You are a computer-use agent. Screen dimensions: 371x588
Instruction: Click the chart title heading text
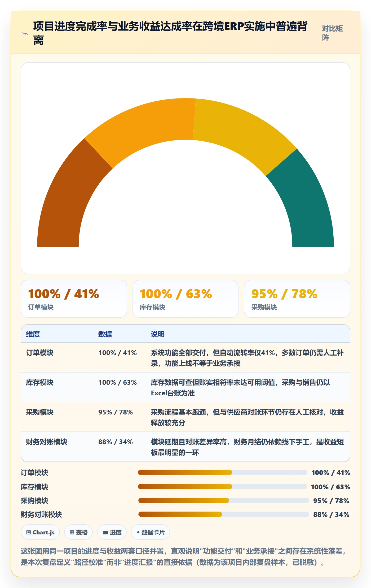pyautogui.click(x=170, y=33)
